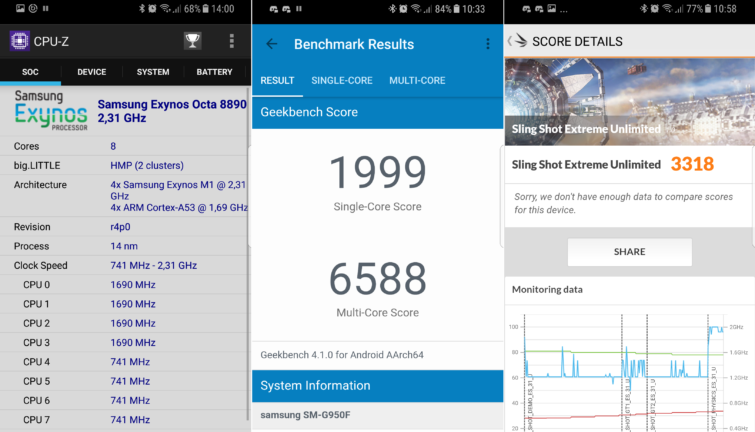Image resolution: width=755 pixels, height=432 pixels.
Task: Switch to the SOC tab
Action: (30, 72)
